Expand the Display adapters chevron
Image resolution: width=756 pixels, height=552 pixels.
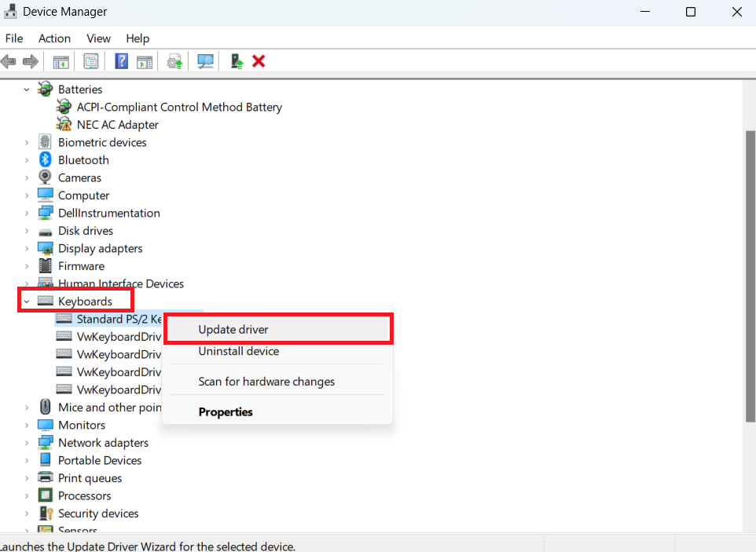[27, 249]
